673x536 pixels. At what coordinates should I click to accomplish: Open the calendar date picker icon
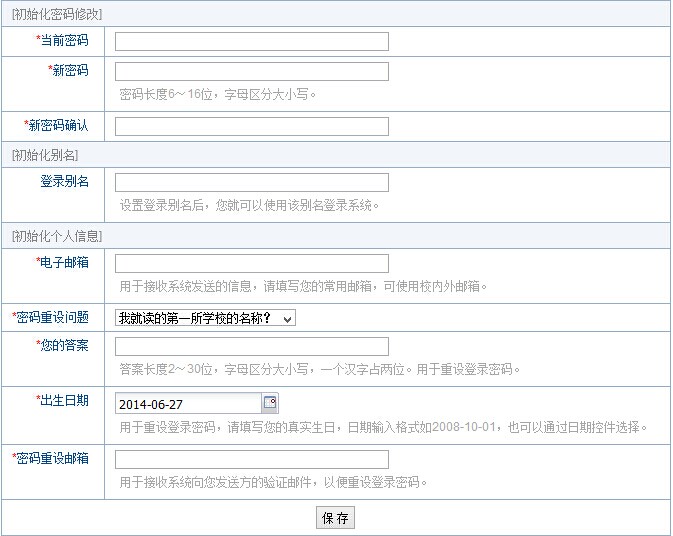(x=269, y=403)
